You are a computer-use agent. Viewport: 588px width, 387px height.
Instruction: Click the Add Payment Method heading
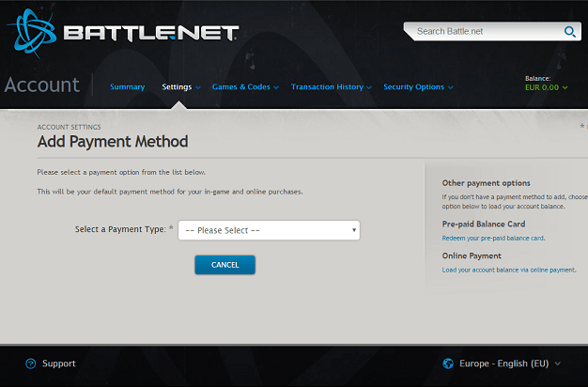pyautogui.click(x=113, y=142)
